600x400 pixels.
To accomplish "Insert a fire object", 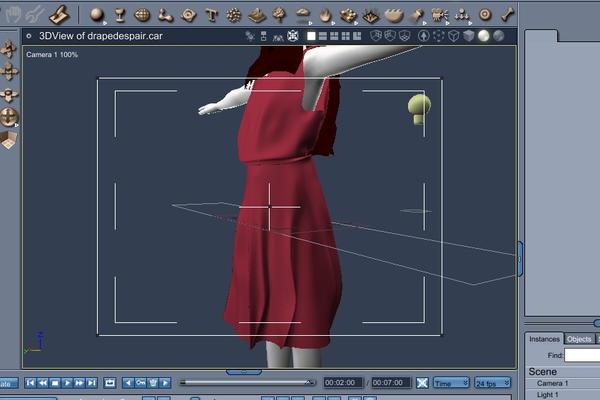I will 325,15.
